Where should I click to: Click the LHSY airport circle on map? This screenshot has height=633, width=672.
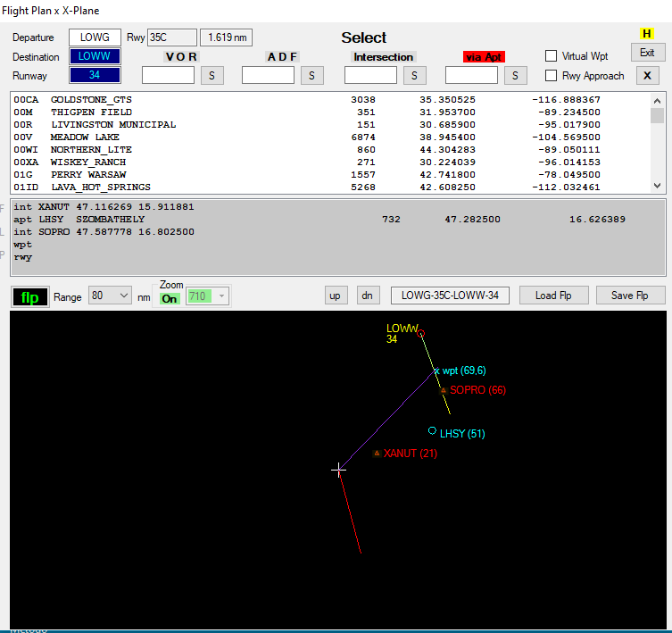[x=432, y=430]
